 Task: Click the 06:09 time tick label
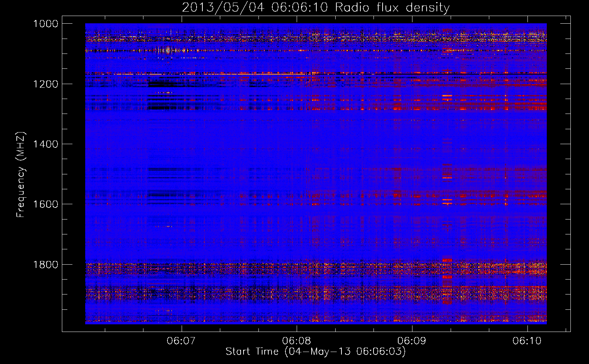412,341
